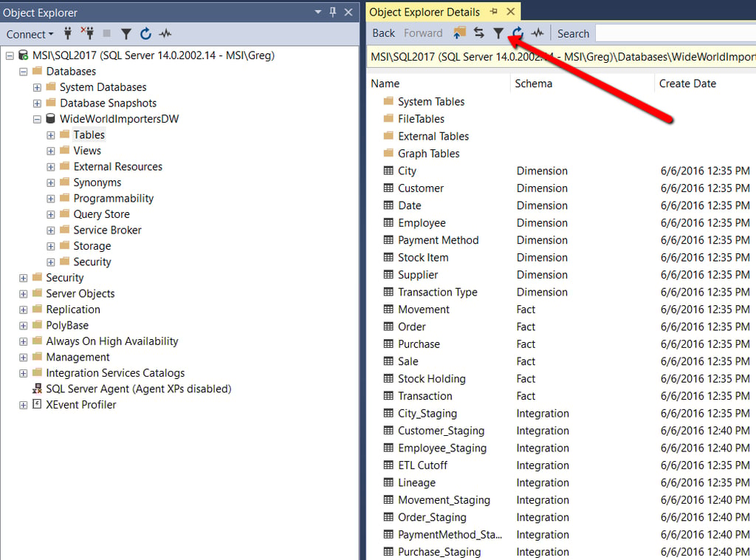Navigate up one level in Details pane
Screen dimensions: 756x560
point(458,33)
